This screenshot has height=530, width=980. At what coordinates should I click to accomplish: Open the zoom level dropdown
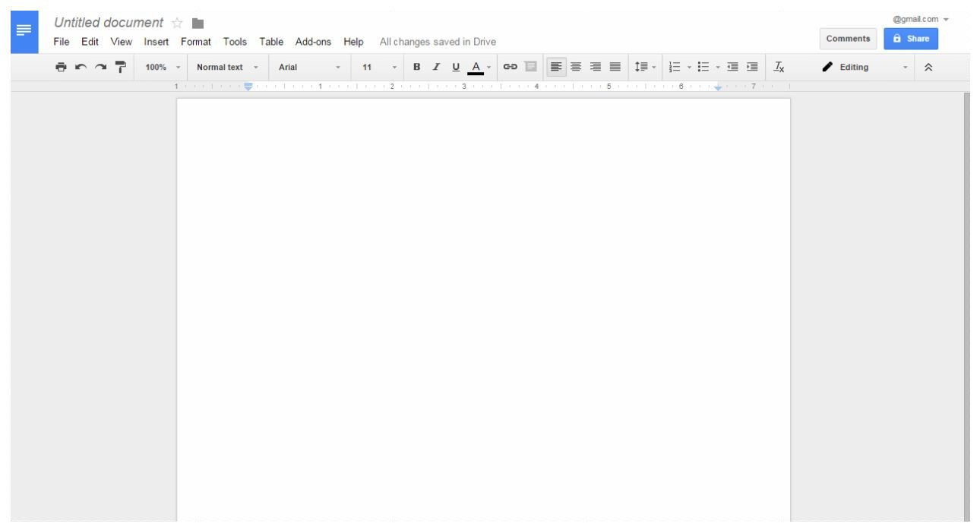coord(163,68)
